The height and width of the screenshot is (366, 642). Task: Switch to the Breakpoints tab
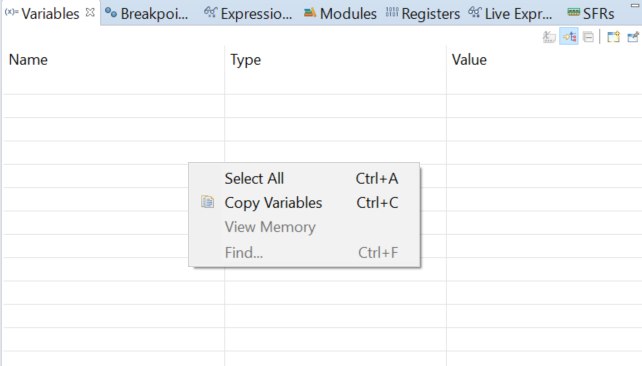click(x=146, y=14)
